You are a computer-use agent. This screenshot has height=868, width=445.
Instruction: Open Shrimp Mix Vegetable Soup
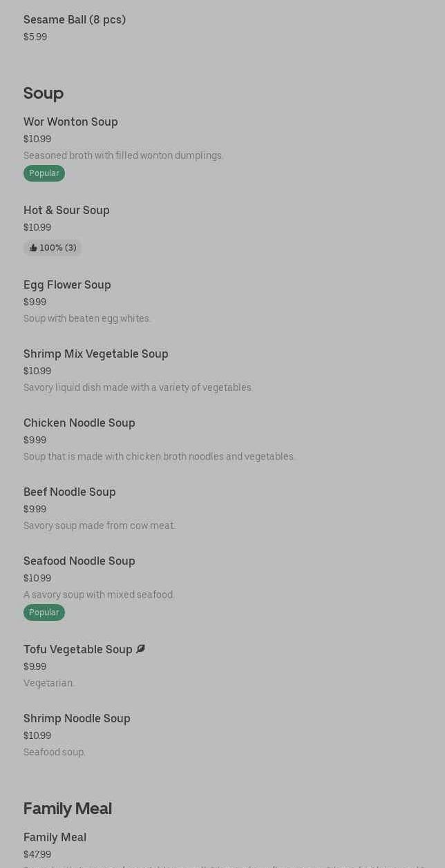(96, 354)
